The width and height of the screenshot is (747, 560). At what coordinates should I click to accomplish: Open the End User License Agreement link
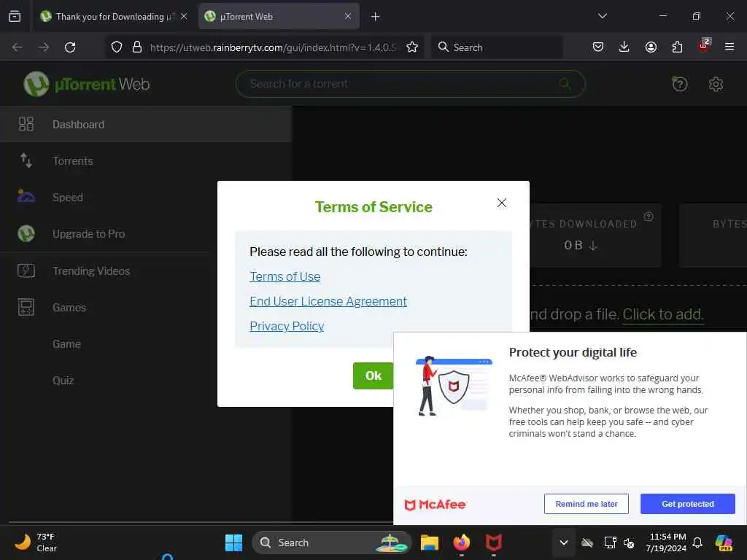tap(328, 301)
